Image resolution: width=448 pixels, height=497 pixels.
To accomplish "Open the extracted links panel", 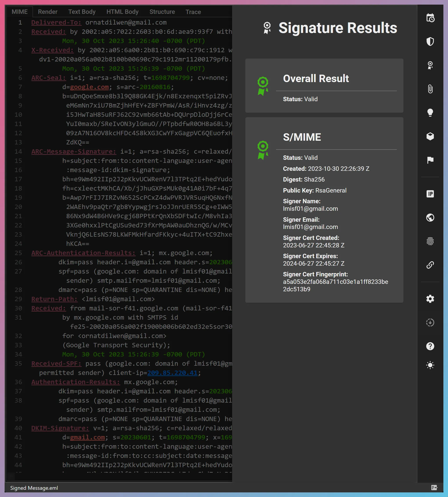I will (430, 265).
